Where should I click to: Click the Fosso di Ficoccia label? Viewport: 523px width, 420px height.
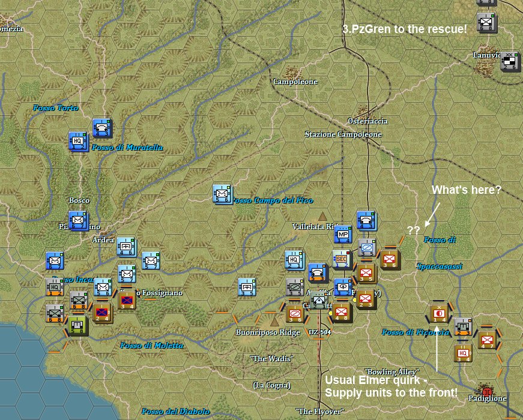[416, 332]
